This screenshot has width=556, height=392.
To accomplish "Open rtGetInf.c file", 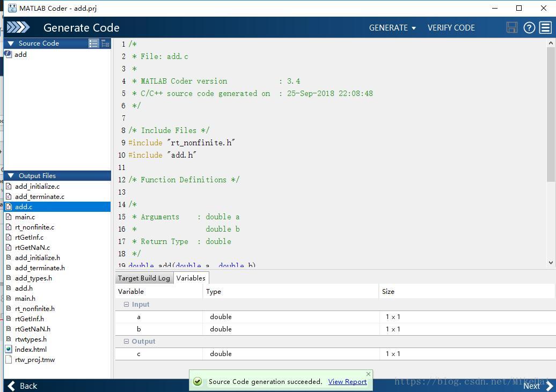I will (29, 237).
